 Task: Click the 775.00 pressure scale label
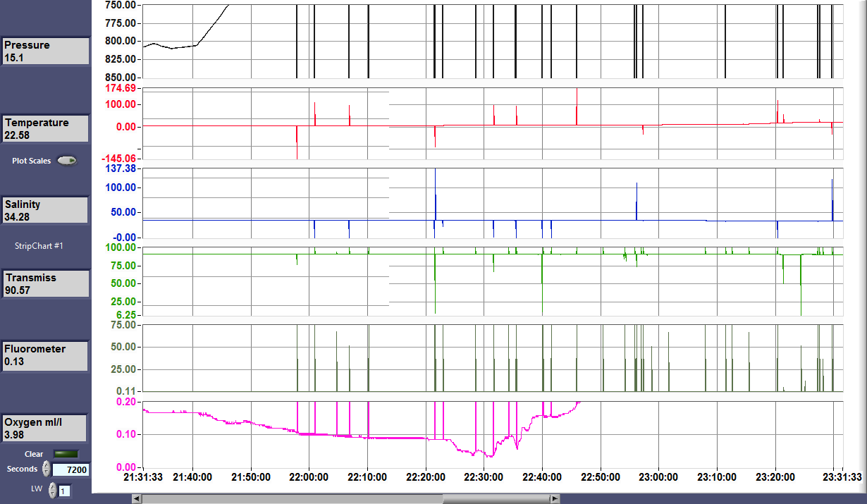(x=121, y=23)
